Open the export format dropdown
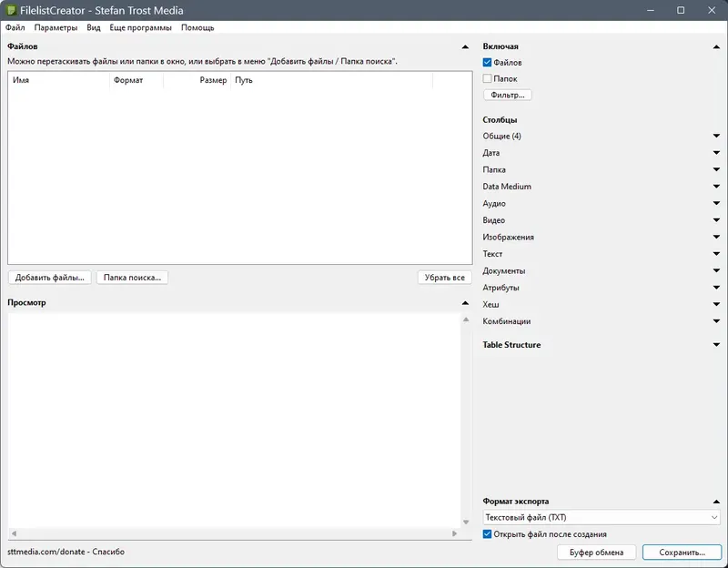728x568 pixels. [x=715, y=517]
